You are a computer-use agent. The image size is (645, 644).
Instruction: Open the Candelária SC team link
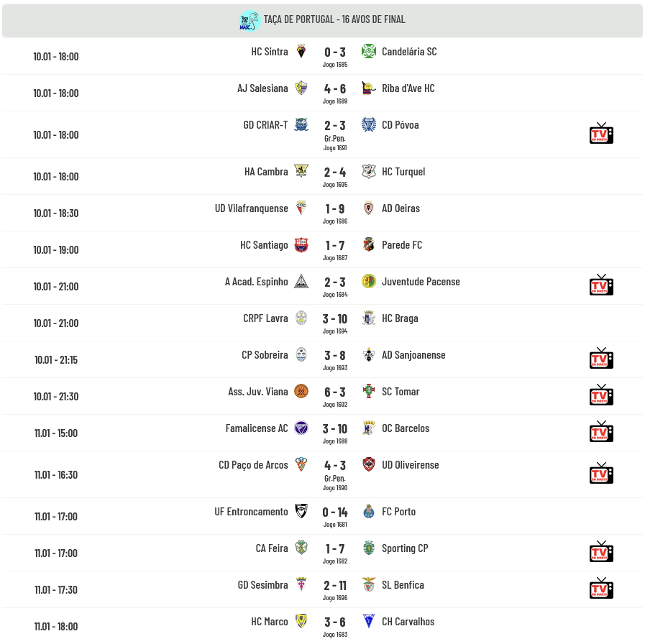(x=409, y=52)
